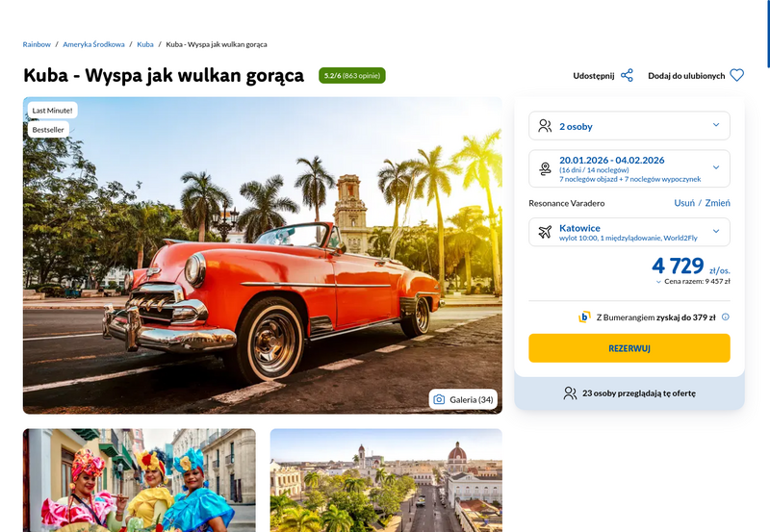Click the airplane icon in flight selector

pyautogui.click(x=545, y=232)
